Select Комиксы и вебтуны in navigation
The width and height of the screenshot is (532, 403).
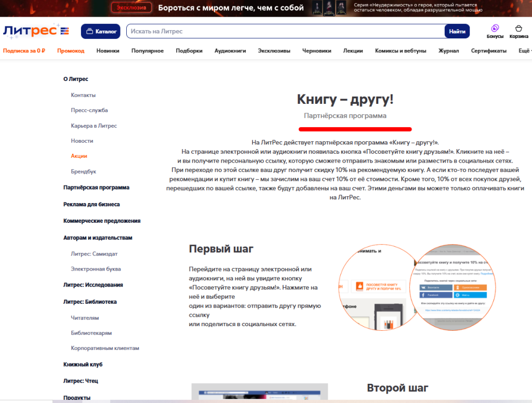[x=401, y=51]
